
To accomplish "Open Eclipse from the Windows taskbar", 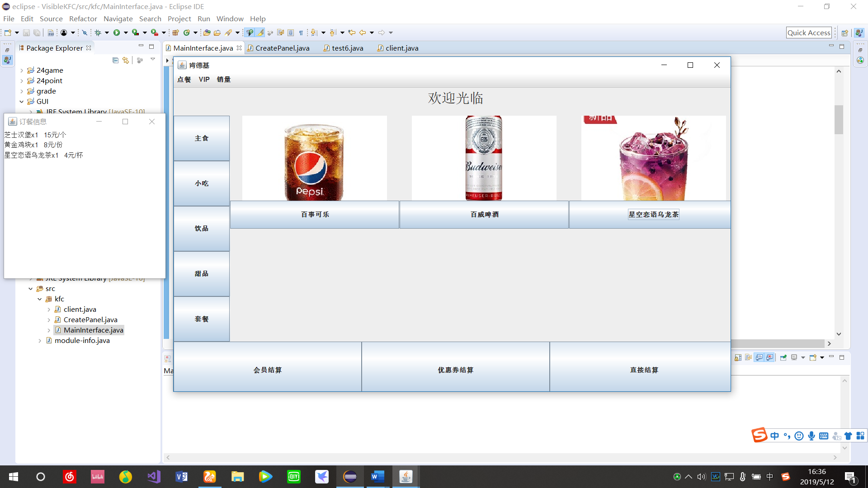I will (x=350, y=476).
